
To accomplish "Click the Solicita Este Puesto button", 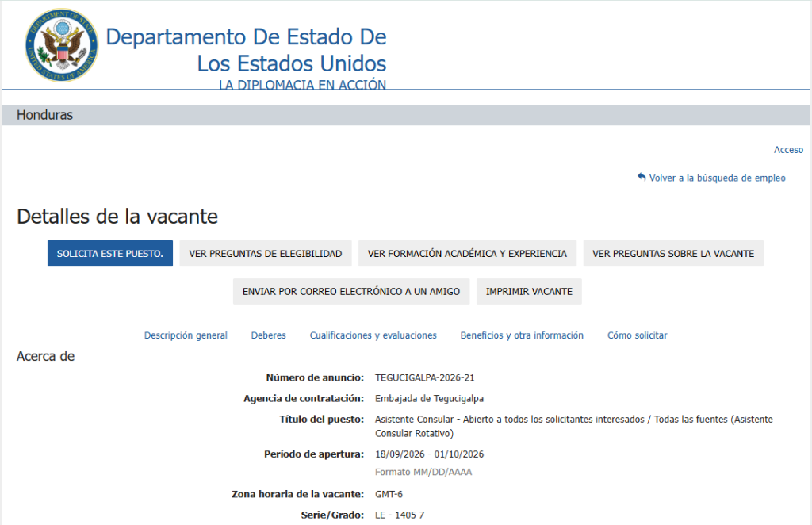I will pyautogui.click(x=109, y=253).
